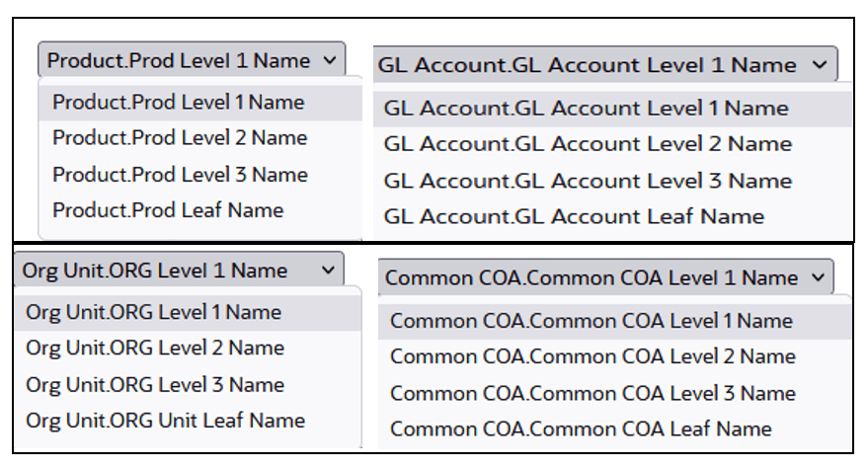Image resolution: width=868 pixels, height=468 pixels.
Task: Pick Org Unit.ORG Unit Leaf Name option
Action: (189, 421)
